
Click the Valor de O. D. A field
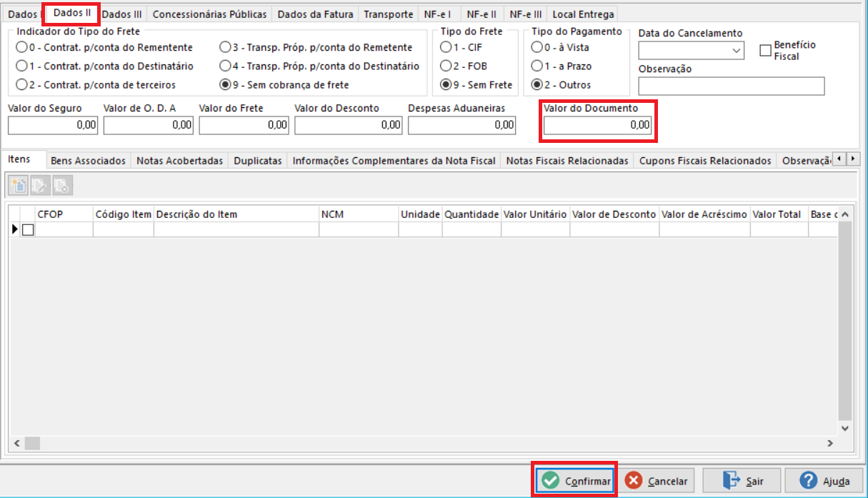coord(149,125)
